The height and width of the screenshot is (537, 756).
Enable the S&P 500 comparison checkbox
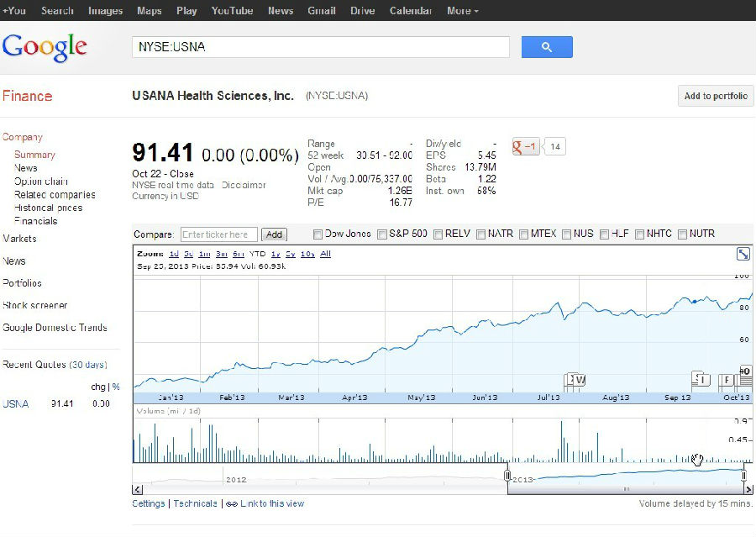[382, 234]
